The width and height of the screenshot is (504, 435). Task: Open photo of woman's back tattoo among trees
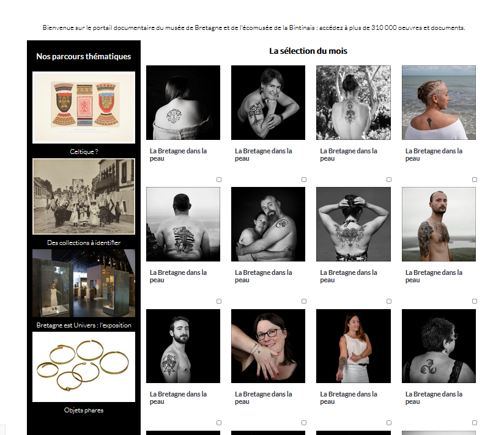(x=354, y=103)
